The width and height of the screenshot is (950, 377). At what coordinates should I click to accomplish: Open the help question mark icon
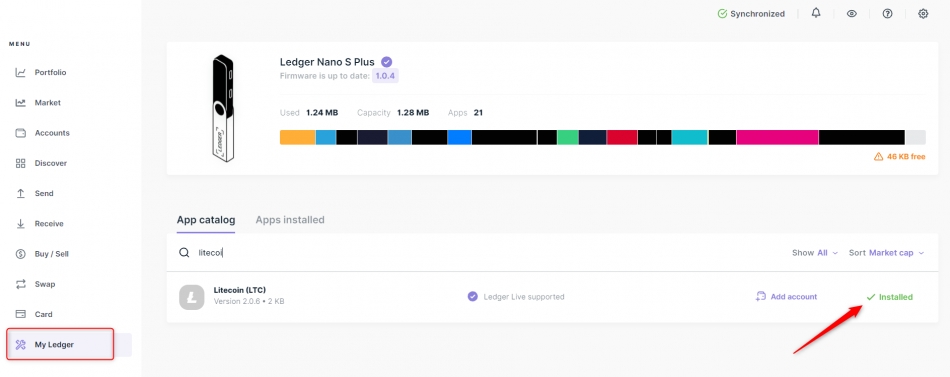click(887, 13)
